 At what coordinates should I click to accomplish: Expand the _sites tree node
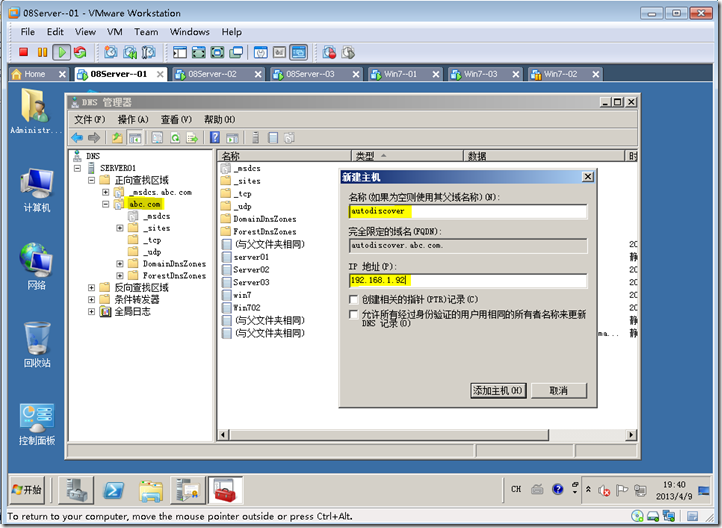pyautogui.click(x=120, y=228)
